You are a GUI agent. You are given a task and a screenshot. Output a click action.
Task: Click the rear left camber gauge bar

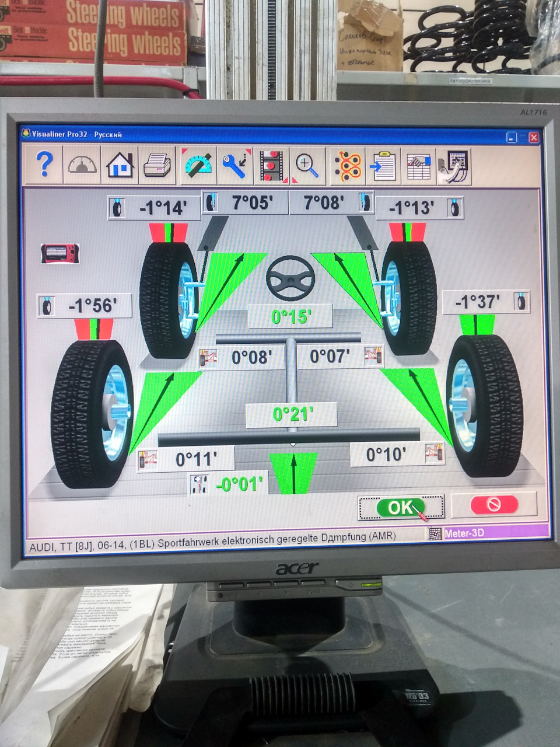(x=94, y=330)
